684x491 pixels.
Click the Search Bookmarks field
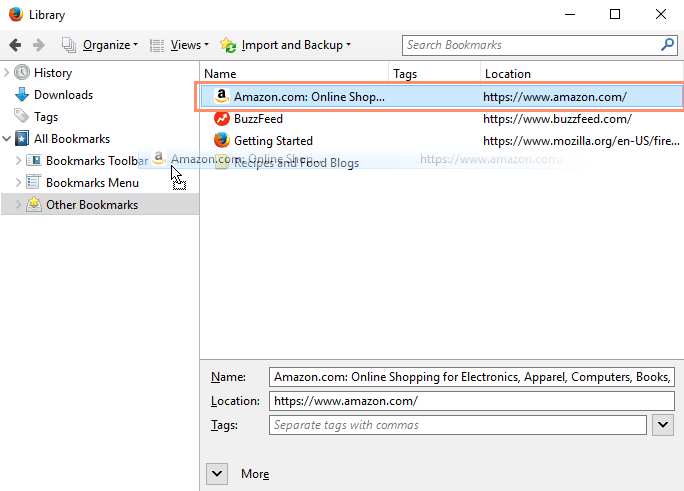(x=530, y=45)
